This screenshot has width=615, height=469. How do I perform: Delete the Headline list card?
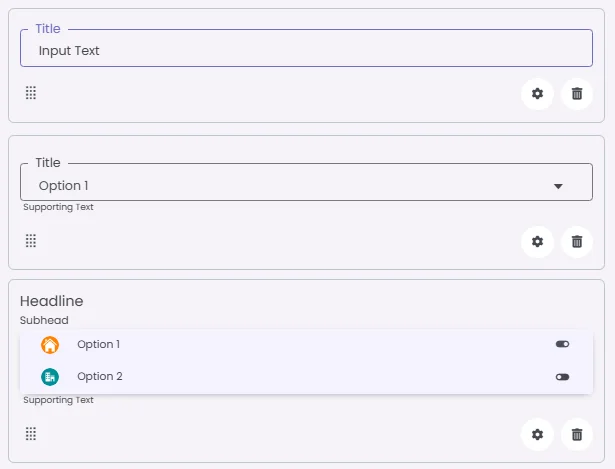pyautogui.click(x=577, y=434)
